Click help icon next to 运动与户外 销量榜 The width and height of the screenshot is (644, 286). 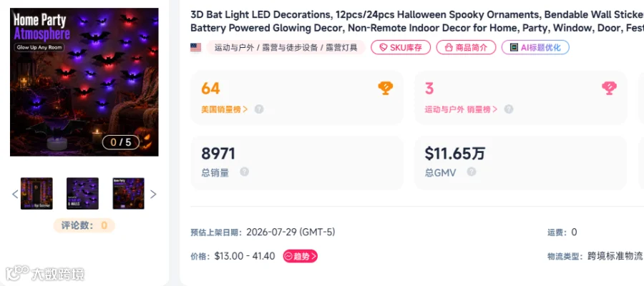509,109
